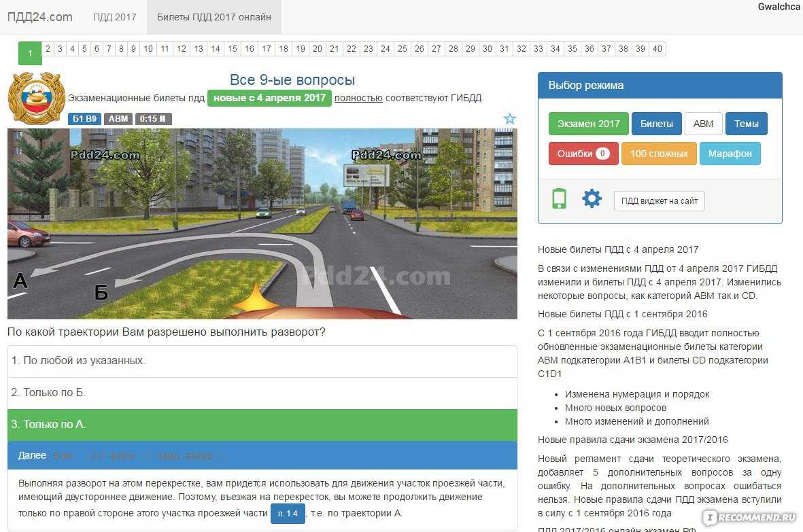Select answer 2 Только по Б
Screen dimensions: 803x532
click(262, 393)
